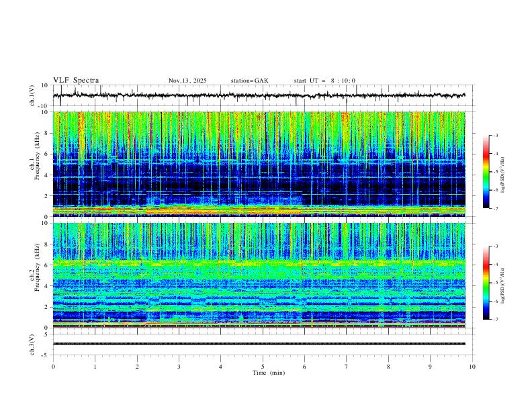Click the ch.3 voltage black band trace
This screenshot has height=411, width=532.
click(x=259, y=344)
